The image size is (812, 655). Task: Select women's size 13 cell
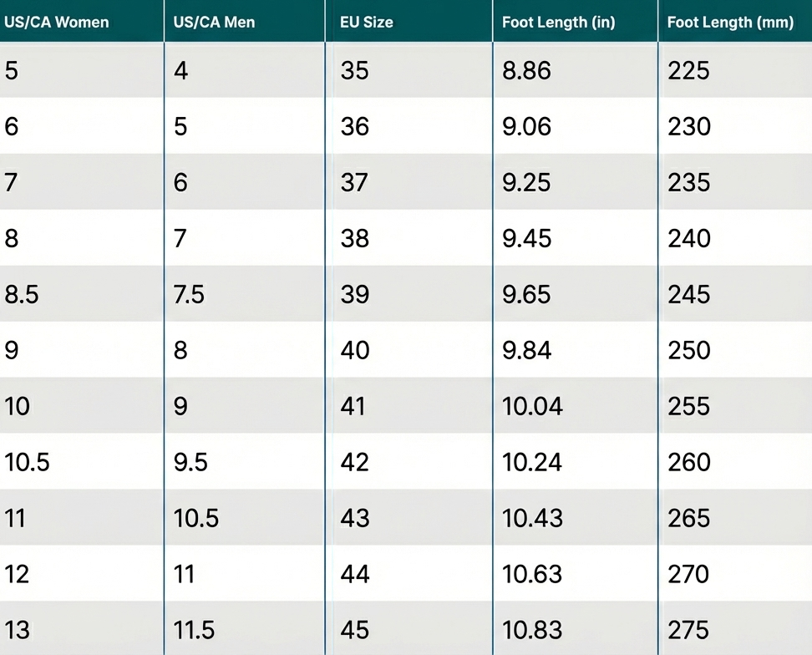[17, 631]
